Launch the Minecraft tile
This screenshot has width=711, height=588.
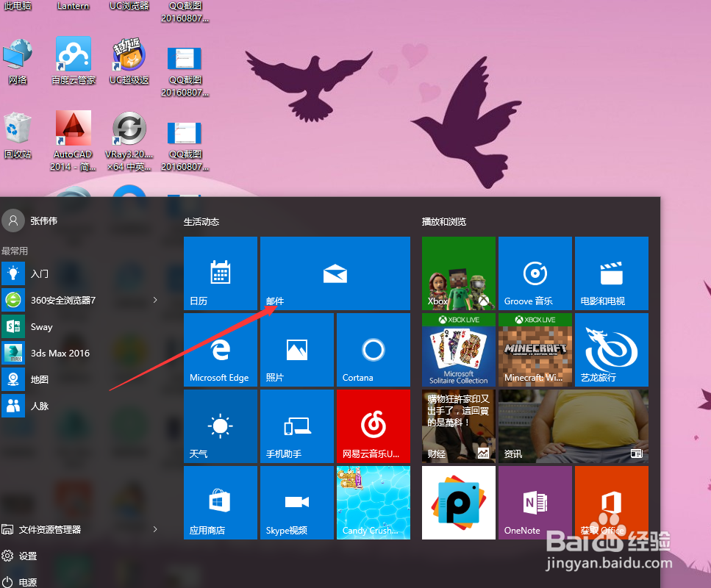click(535, 350)
